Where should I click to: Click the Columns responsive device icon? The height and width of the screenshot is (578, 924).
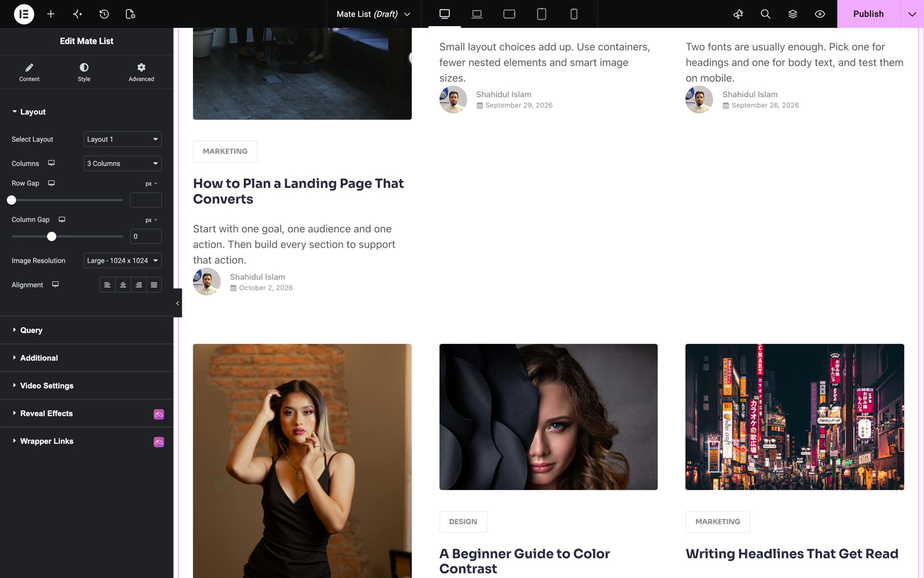point(51,164)
